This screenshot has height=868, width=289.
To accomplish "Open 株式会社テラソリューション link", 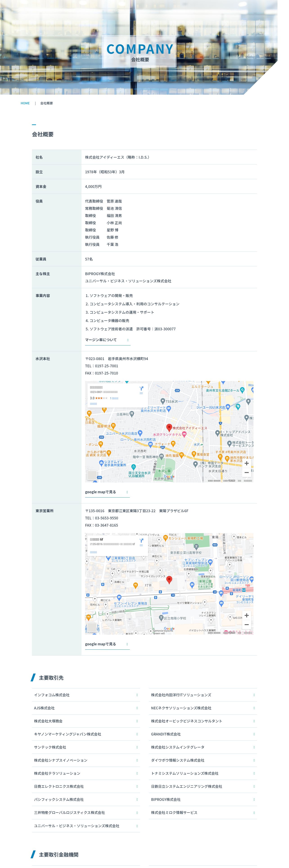I will point(86,774).
